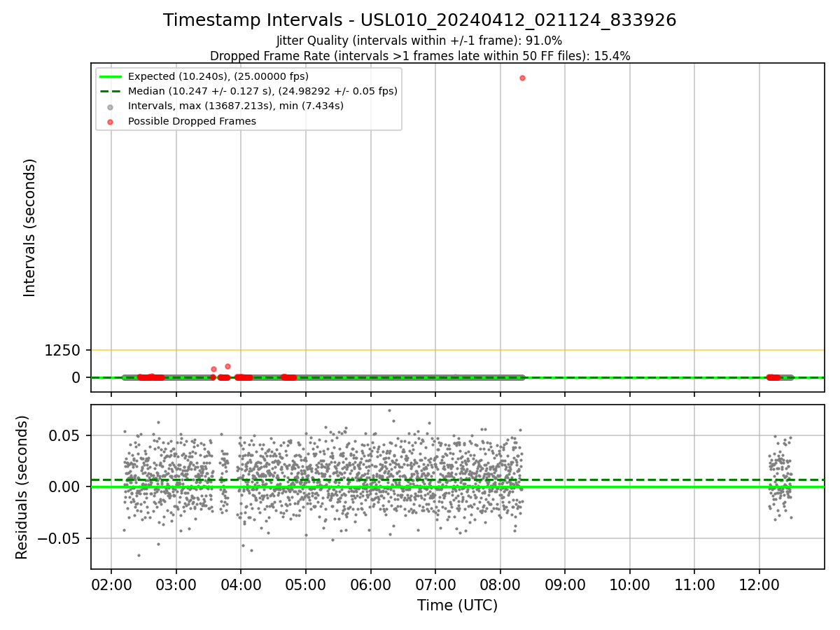Click legend entry "Expected (10.240s), (25.00000 fps)"
This screenshot has height=630, width=840.
point(218,76)
